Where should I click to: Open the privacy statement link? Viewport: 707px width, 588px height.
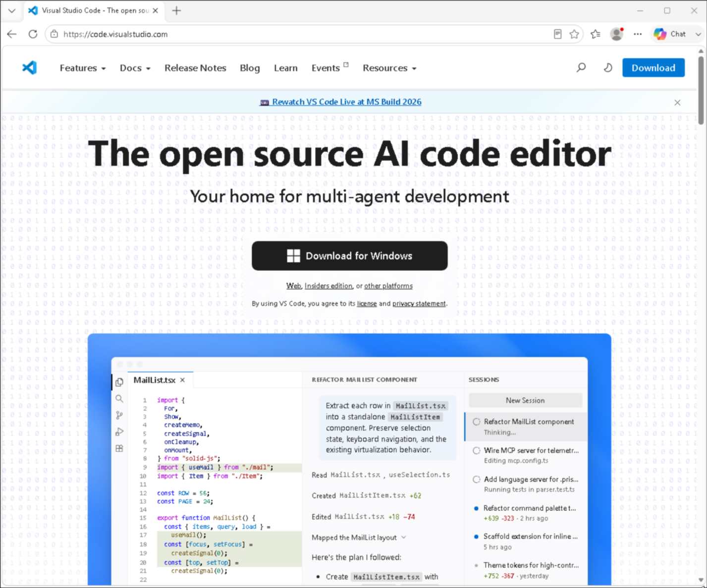419,304
